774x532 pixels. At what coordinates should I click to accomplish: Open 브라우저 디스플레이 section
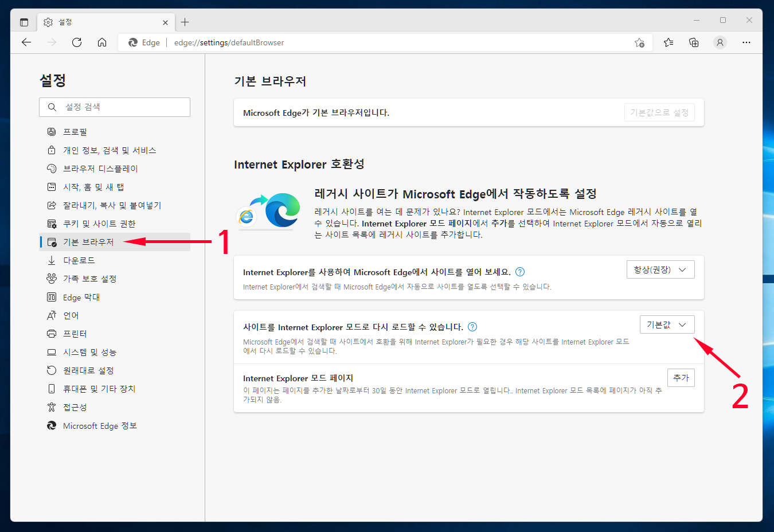coord(115,169)
